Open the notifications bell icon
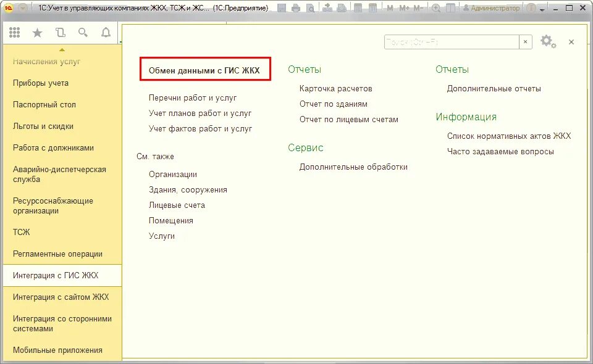The height and width of the screenshot is (364, 593). [106, 33]
